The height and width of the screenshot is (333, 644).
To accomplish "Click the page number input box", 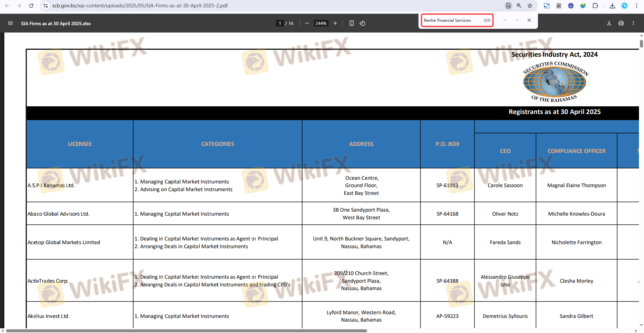I will coord(280,23).
